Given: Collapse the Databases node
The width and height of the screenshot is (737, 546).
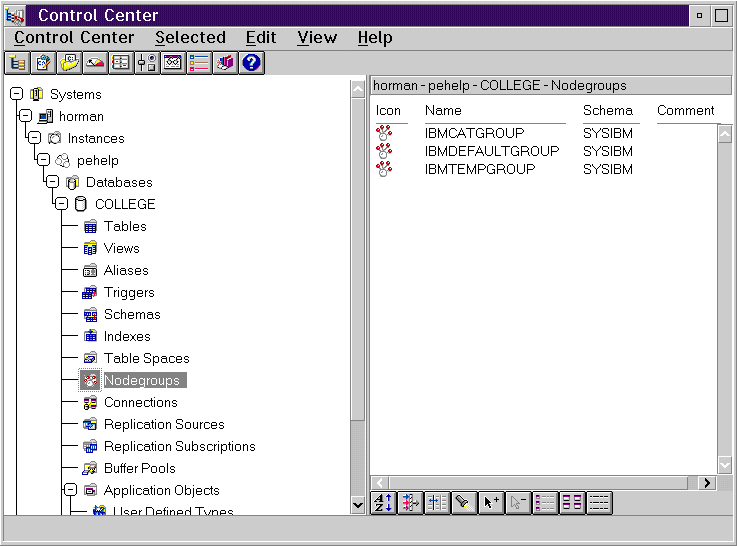Looking at the screenshot, I should point(53,181).
